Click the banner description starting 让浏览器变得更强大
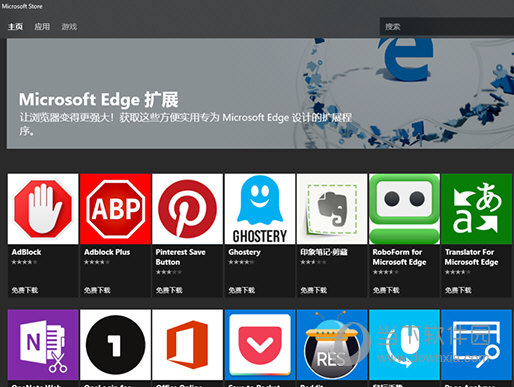Viewport: 514px width, 387px height. tap(185, 123)
